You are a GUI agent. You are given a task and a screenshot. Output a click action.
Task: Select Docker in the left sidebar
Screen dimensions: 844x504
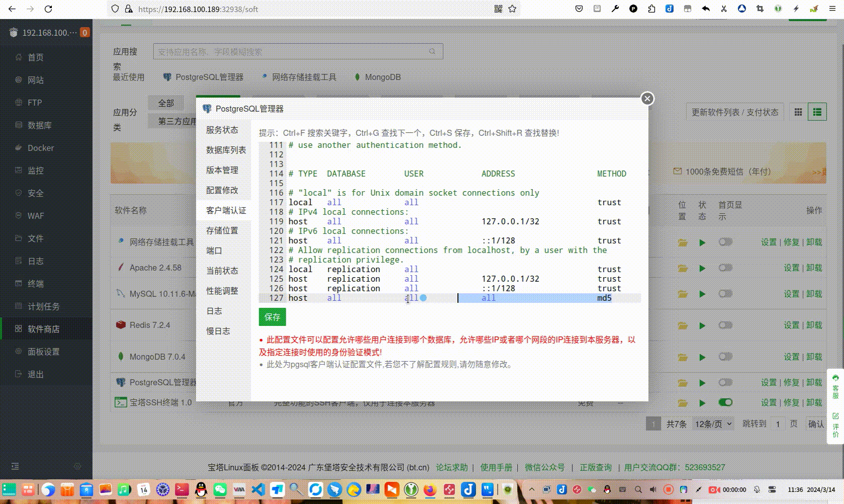[x=46, y=148]
